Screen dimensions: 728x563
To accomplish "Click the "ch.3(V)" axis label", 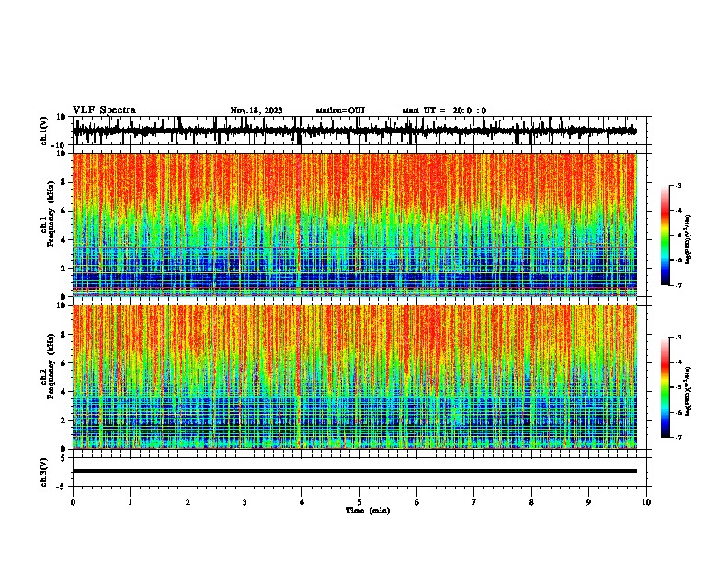I will pos(44,472).
